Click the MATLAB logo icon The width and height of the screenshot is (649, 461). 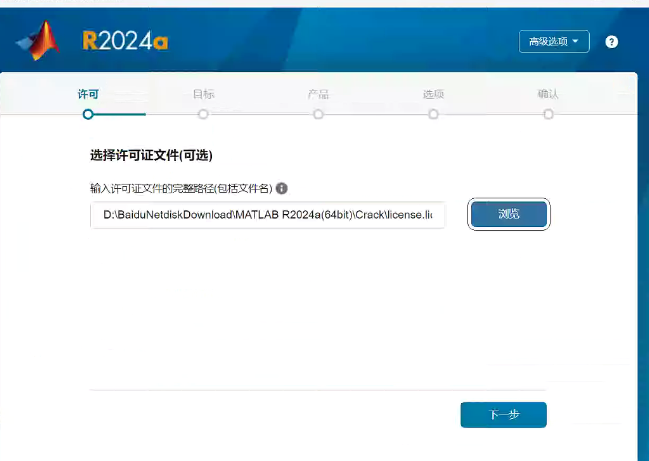[38, 40]
